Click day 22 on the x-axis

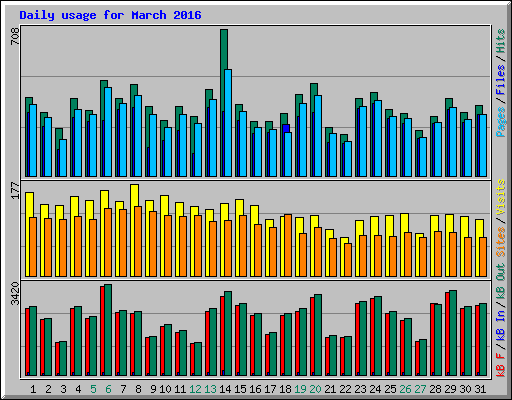click(x=345, y=389)
